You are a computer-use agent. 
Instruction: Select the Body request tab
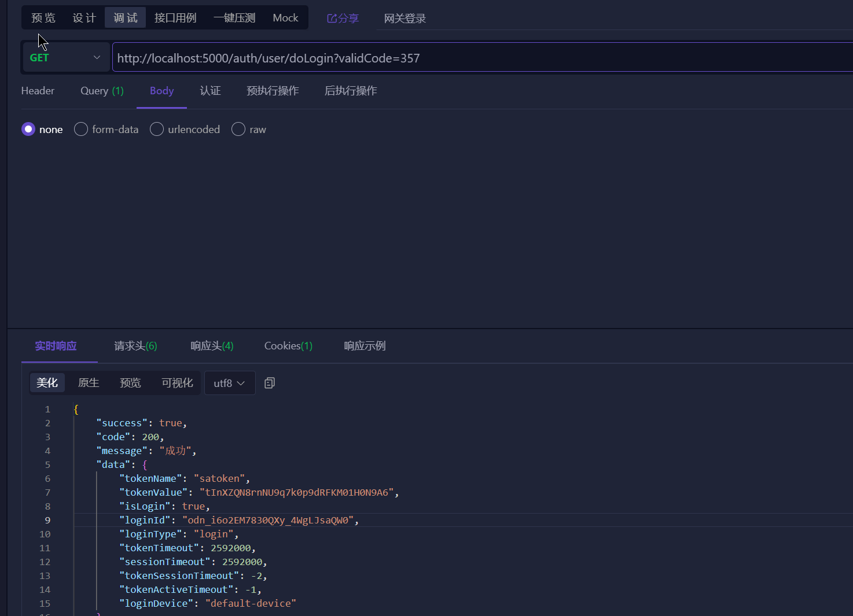click(x=161, y=91)
